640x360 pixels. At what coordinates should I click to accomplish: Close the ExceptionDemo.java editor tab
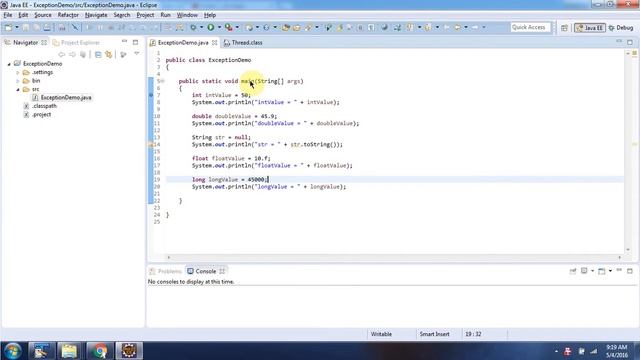coord(214,42)
